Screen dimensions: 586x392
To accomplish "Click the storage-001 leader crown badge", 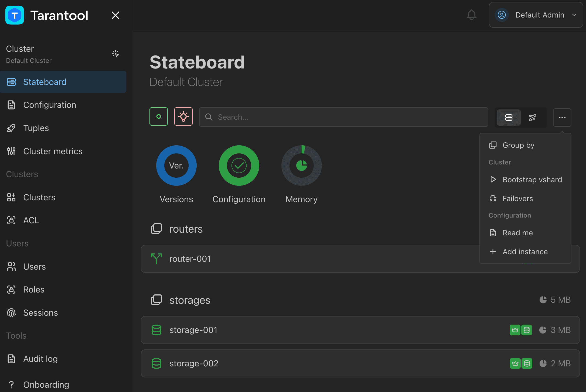I will [x=515, y=330].
